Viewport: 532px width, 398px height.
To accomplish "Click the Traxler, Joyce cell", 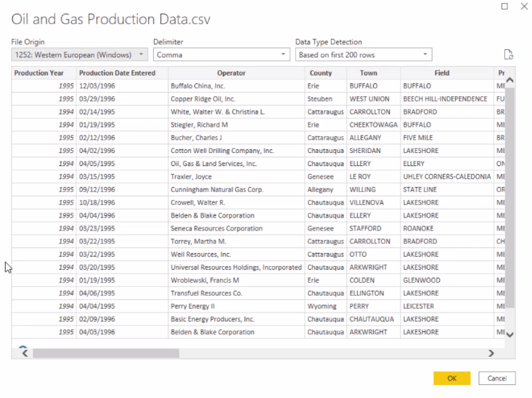I will click(237, 177).
